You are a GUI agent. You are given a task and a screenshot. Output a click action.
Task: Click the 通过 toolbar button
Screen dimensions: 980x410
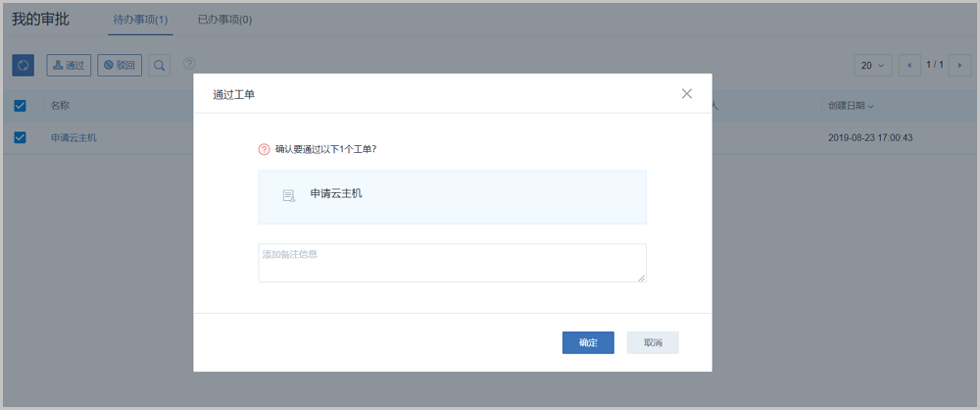[69, 66]
